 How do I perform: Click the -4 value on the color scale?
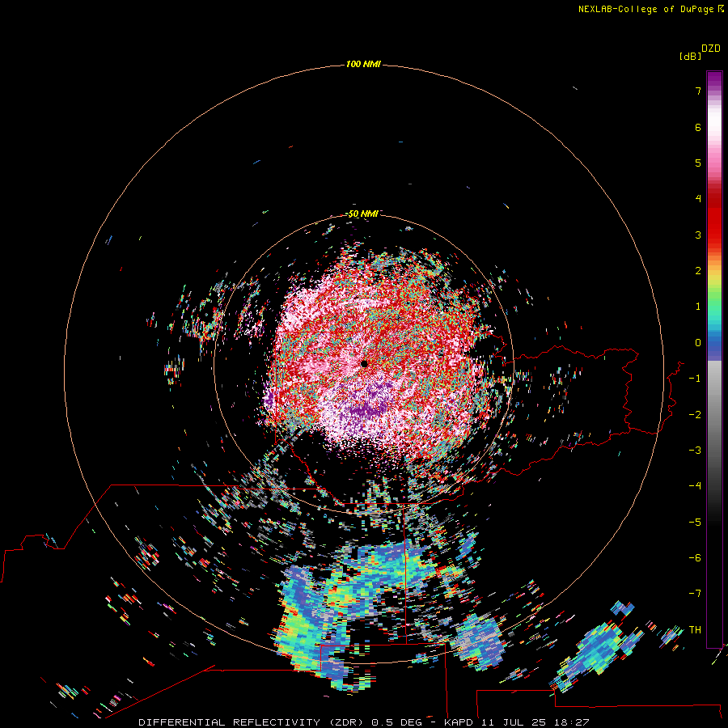[x=695, y=485]
